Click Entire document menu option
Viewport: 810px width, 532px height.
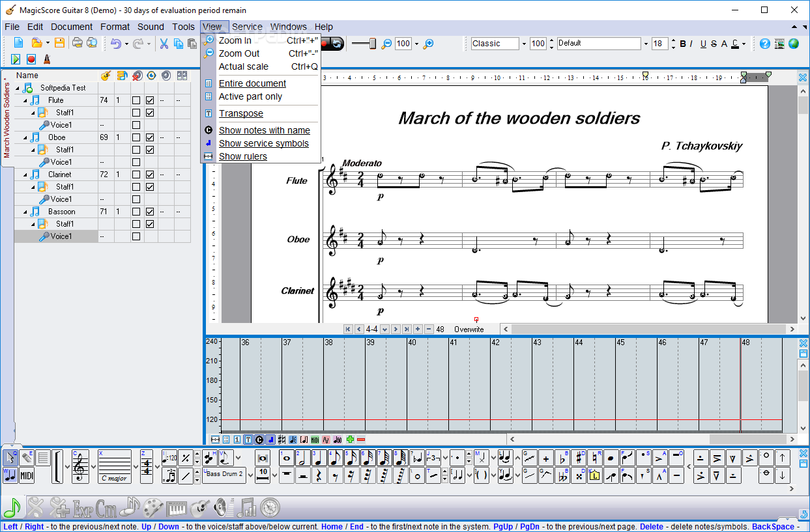pos(261,83)
